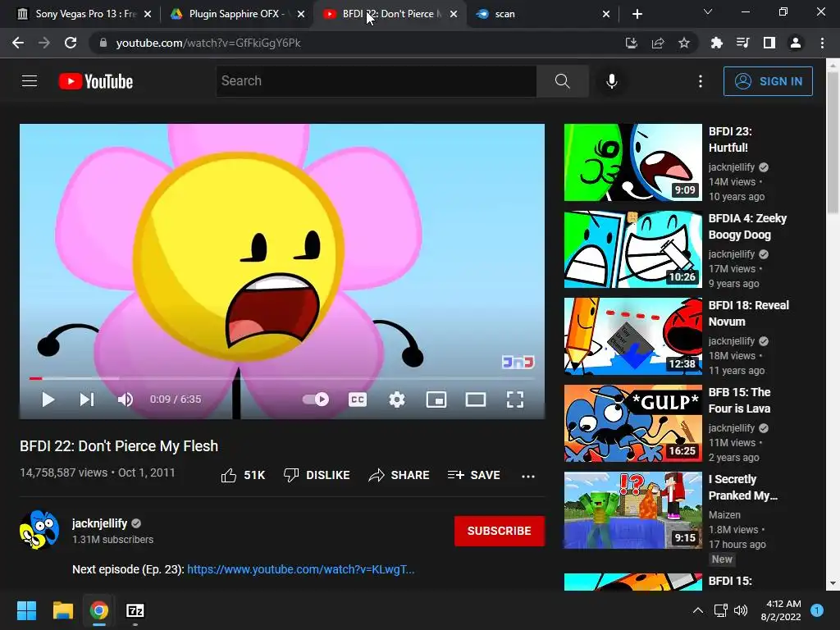Viewport: 840px width, 630px height.
Task: Click the address bar URL
Action: pyautogui.click(x=208, y=43)
